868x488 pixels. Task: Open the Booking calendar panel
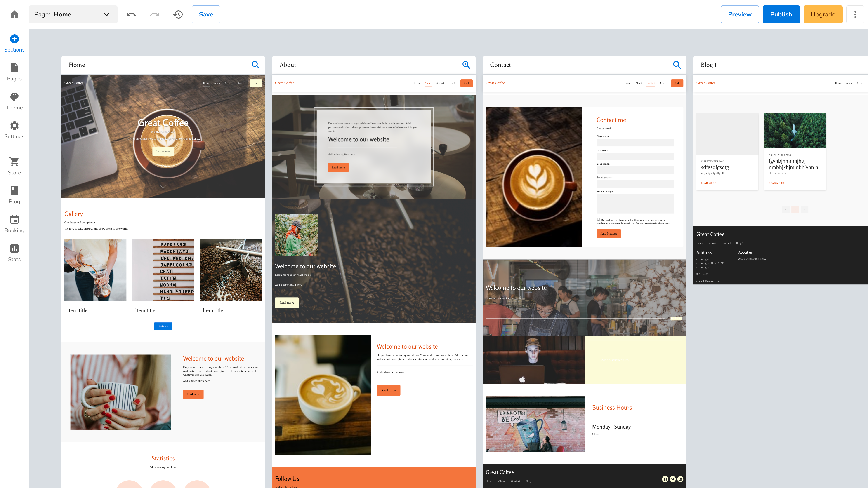(x=14, y=224)
